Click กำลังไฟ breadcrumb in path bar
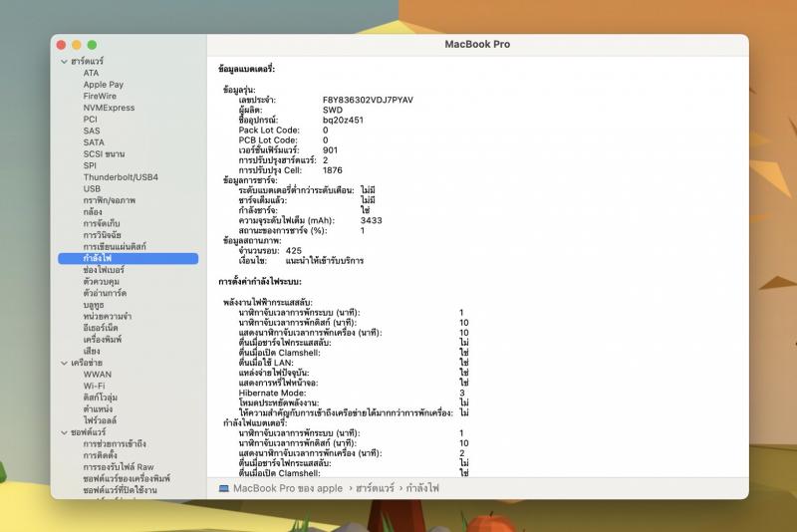797x532 pixels. coord(422,488)
